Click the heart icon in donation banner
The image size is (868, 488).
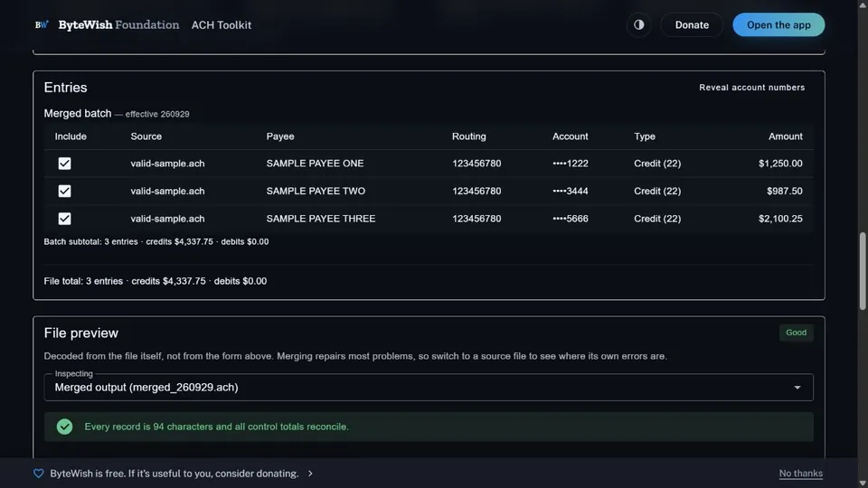click(x=38, y=474)
